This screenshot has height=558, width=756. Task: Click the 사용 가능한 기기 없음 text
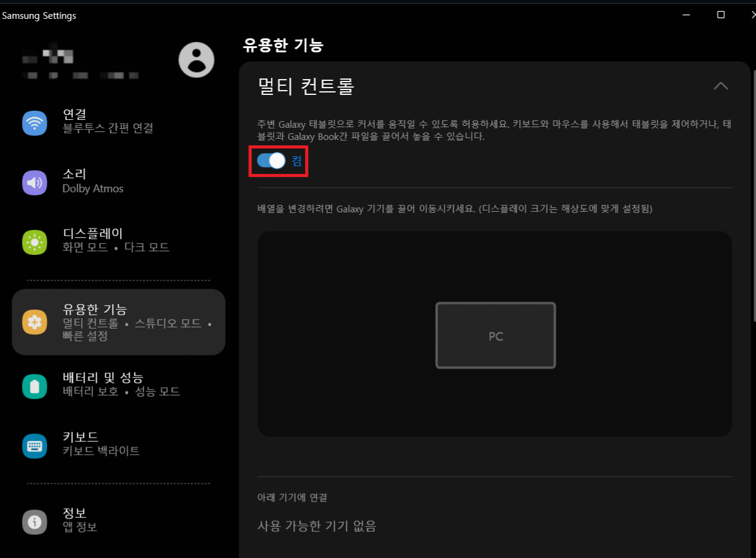tap(317, 526)
